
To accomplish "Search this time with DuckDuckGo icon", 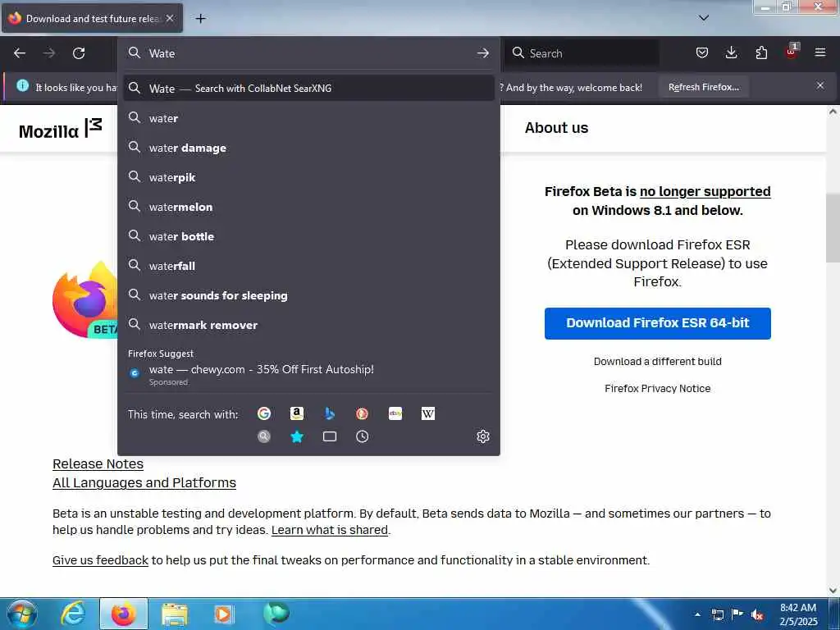I will click(x=362, y=413).
